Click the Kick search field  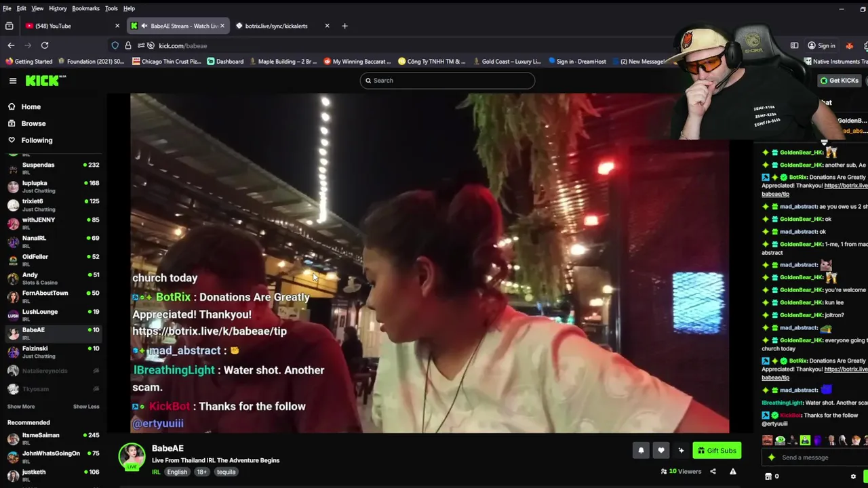(448, 81)
